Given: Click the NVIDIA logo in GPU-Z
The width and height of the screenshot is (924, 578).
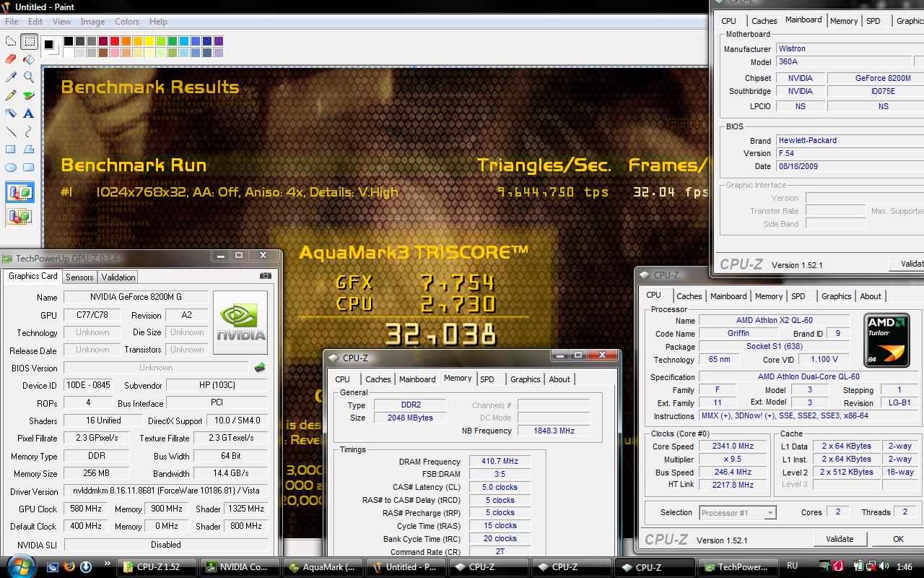Looking at the screenshot, I should 240,322.
